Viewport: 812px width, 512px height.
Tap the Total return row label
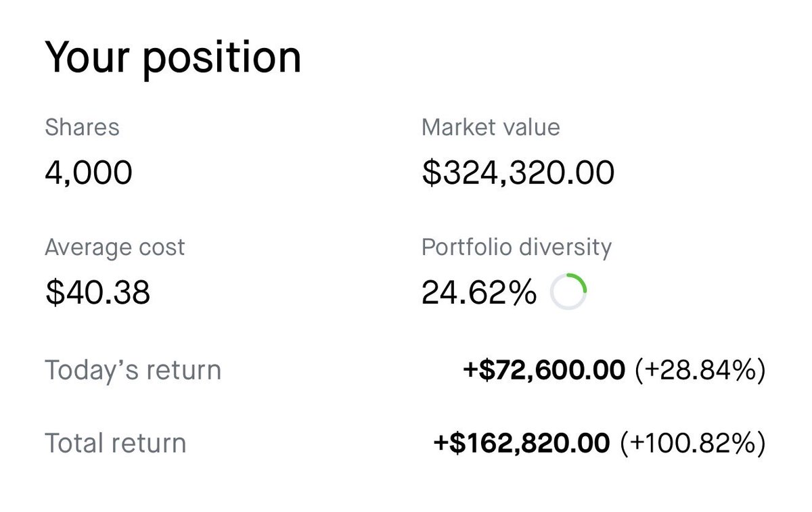pyautogui.click(x=115, y=443)
